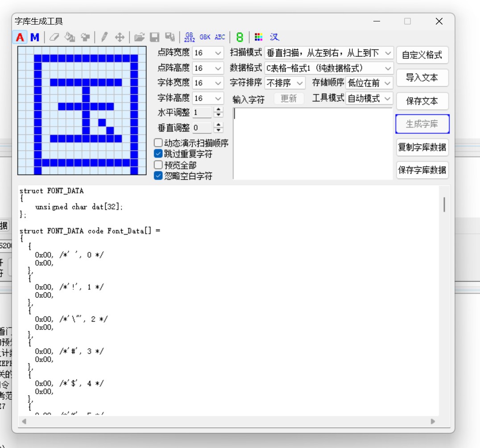Open the 点阵宽度 dropdown

tap(218, 53)
